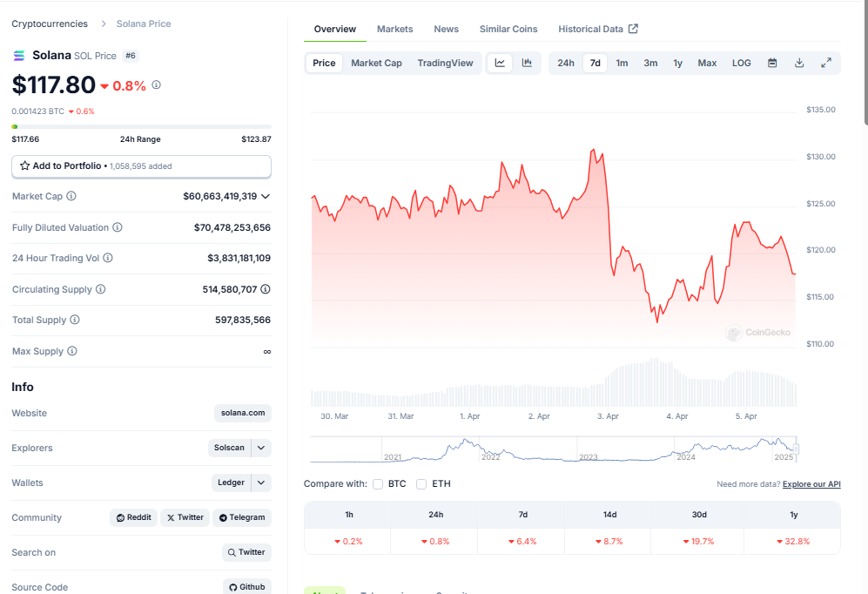The width and height of the screenshot is (868, 594).
Task: Download chart data with the download icon
Action: click(x=799, y=63)
